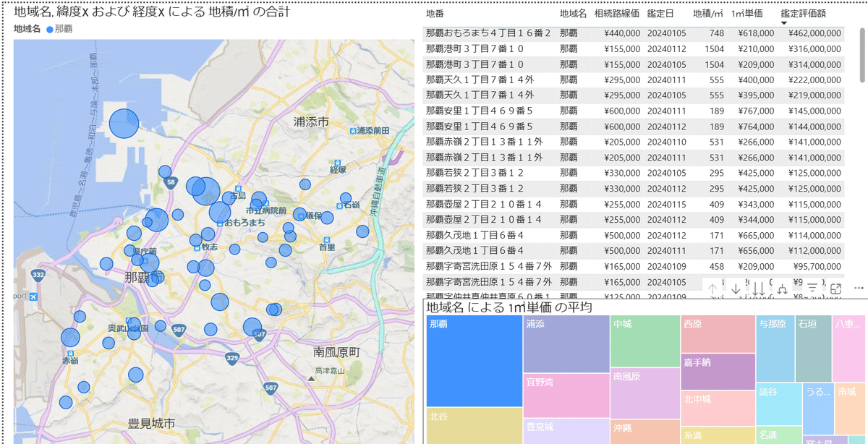The width and height of the screenshot is (868, 444).
Task: Select the 北谷 tile in the treemap
Action: pos(475,426)
